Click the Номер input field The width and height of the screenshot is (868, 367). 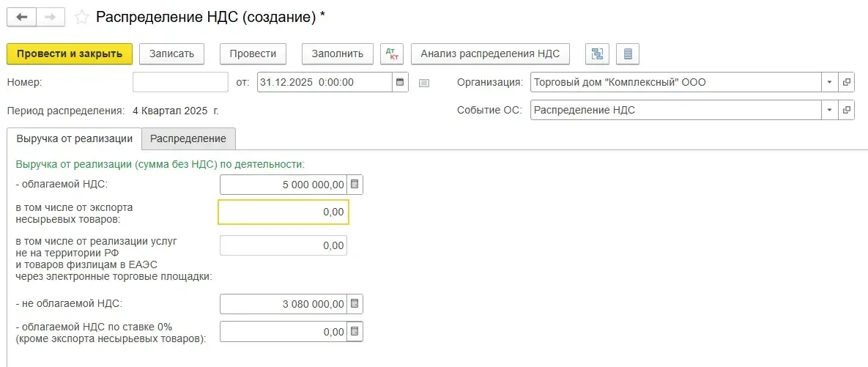(x=180, y=82)
